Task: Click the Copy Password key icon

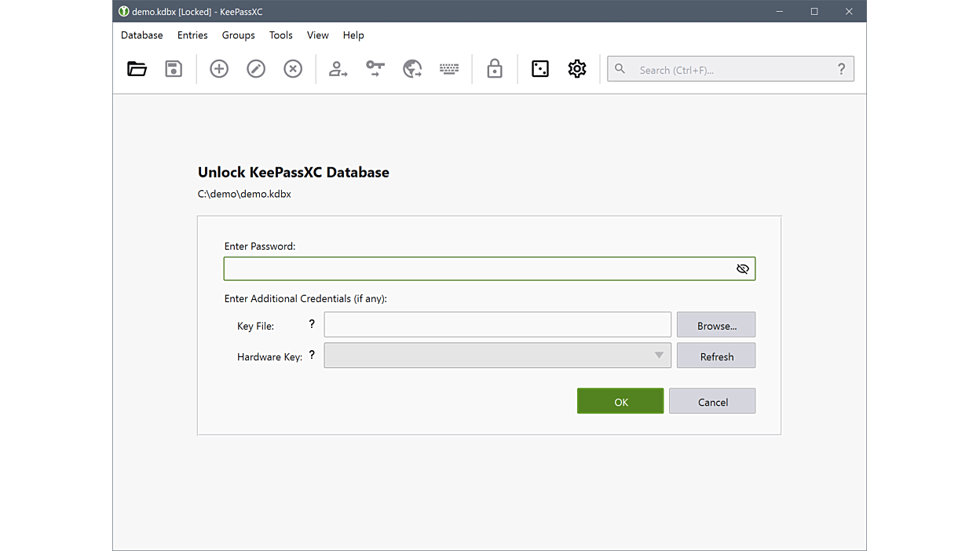Action: coord(375,69)
